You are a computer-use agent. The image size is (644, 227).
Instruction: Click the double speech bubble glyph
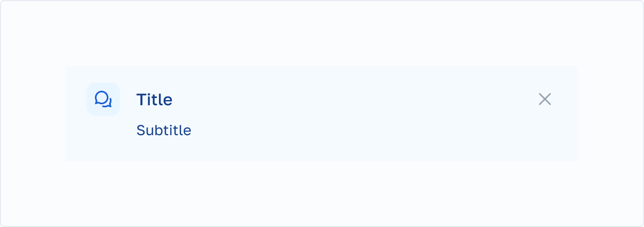point(103,99)
